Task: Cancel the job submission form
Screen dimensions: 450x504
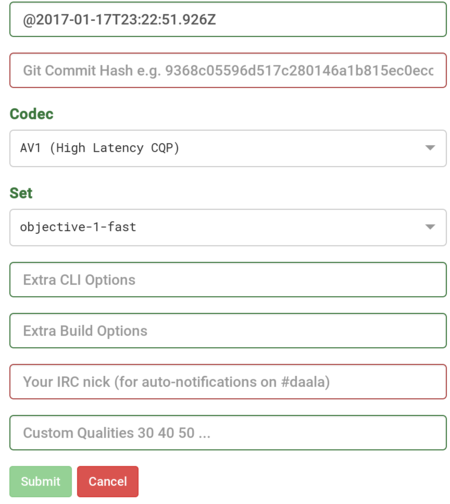Action: pyautogui.click(x=108, y=481)
